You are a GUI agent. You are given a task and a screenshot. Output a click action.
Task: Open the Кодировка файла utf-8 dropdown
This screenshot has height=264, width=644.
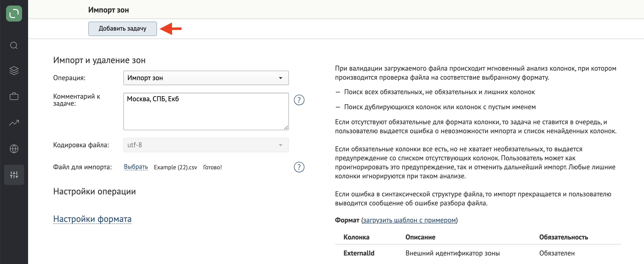[206, 145]
